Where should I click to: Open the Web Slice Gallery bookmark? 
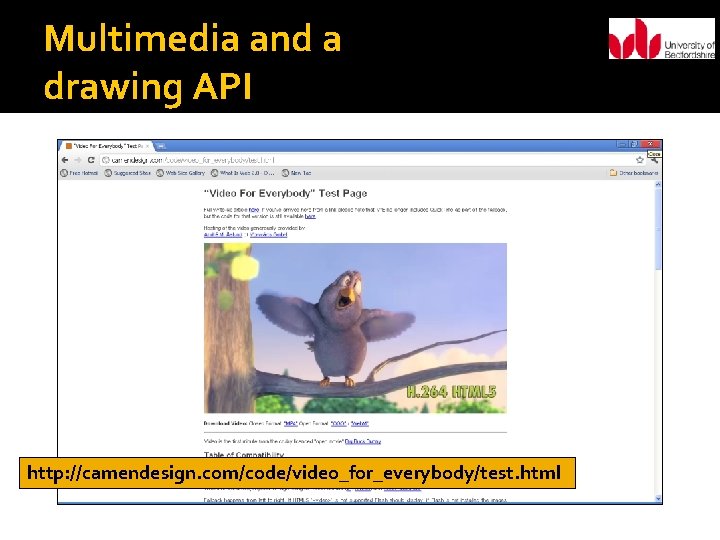pyautogui.click(x=180, y=173)
